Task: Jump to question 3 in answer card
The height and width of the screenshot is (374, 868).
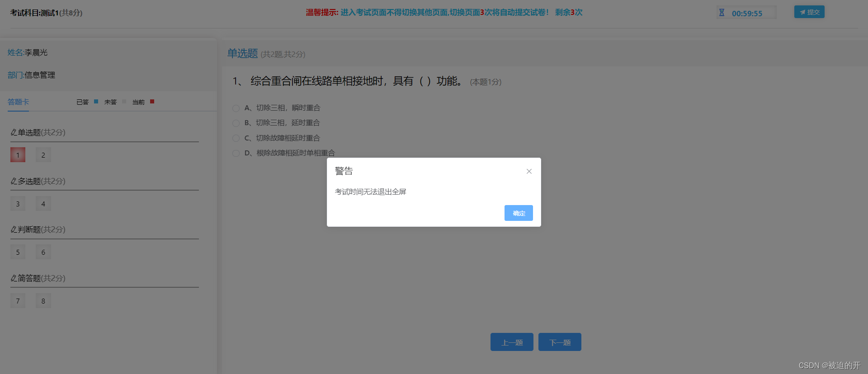Action: 18,204
